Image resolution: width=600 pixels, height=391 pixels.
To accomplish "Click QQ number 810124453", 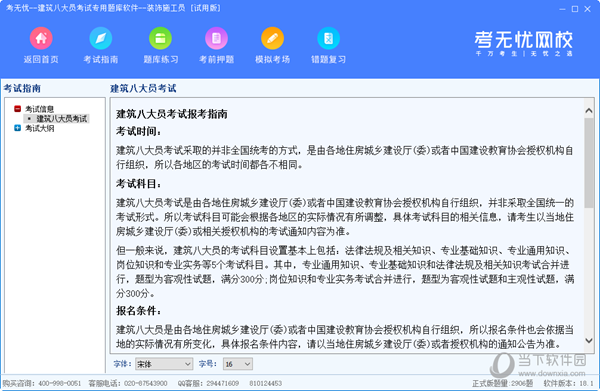I will [x=266, y=383].
